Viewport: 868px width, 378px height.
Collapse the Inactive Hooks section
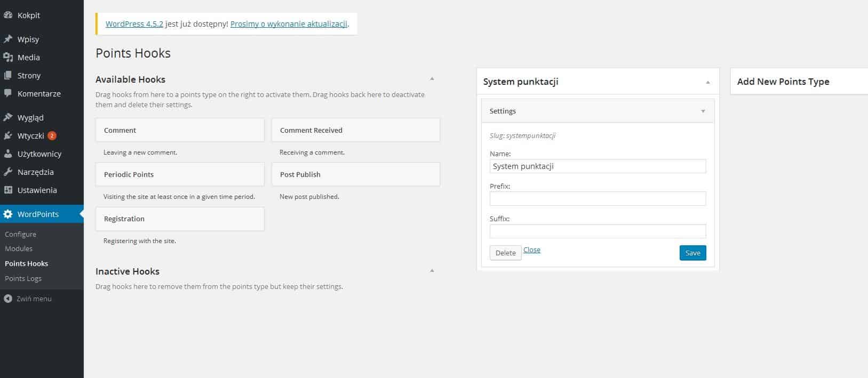click(x=432, y=271)
